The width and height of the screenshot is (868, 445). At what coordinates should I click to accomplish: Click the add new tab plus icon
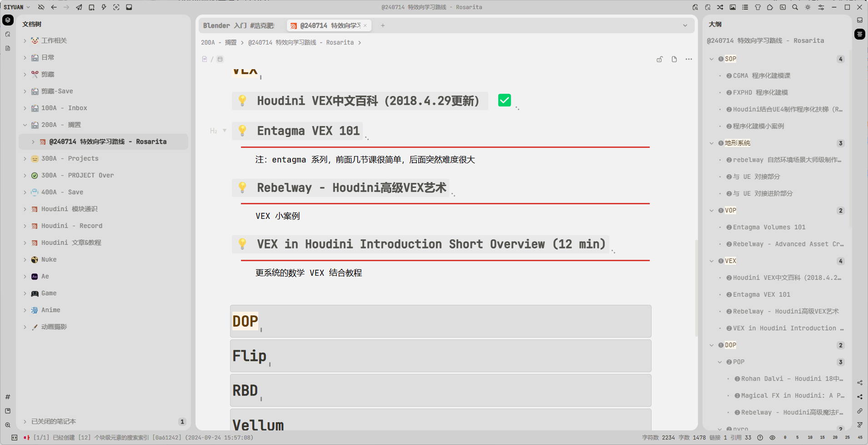(383, 25)
